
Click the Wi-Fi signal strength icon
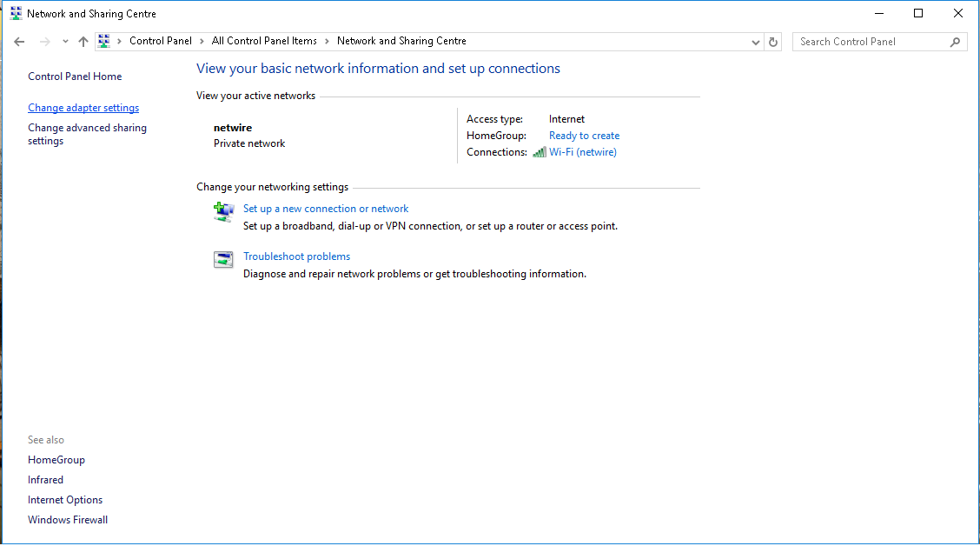540,152
